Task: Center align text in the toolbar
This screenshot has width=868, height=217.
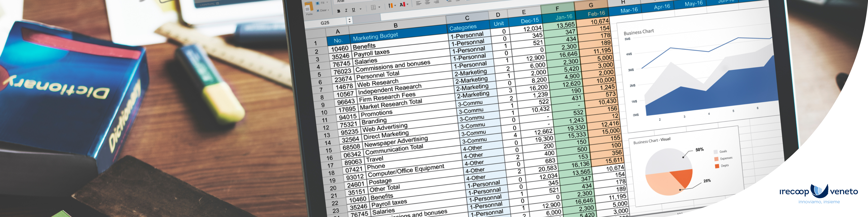Action: pyautogui.click(x=427, y=2)
